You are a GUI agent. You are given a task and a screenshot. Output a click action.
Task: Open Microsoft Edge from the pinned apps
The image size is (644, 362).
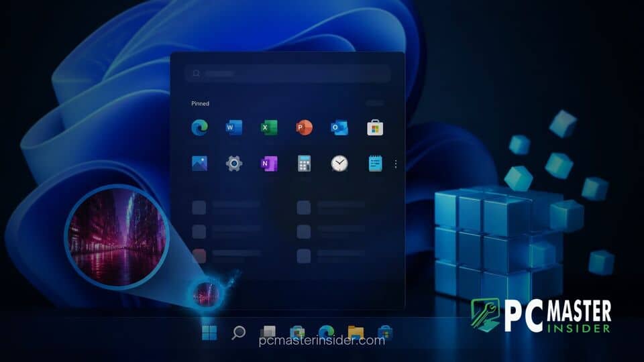coord(200,127)
